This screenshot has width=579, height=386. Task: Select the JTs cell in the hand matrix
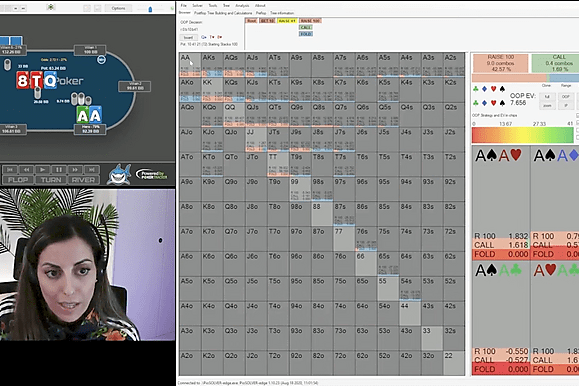point(278,139)
